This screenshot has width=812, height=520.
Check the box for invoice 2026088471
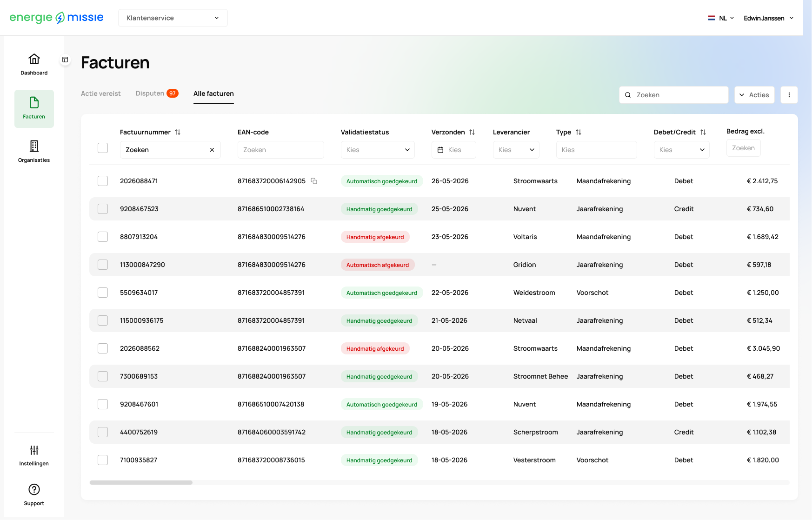pos(103,181)
